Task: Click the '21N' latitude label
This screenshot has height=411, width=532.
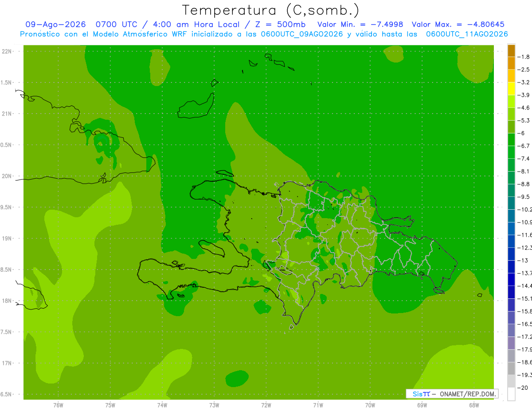Action: click(x=8, y=114)
